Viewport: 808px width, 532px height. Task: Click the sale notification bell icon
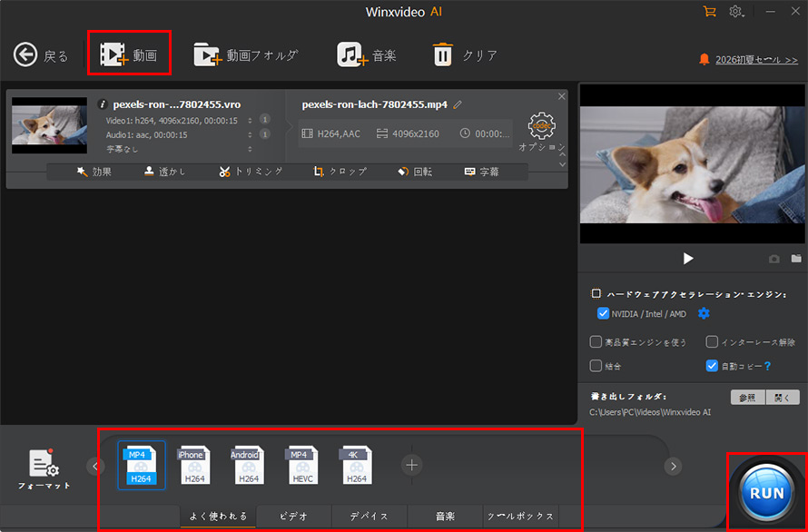pos(704,59)
